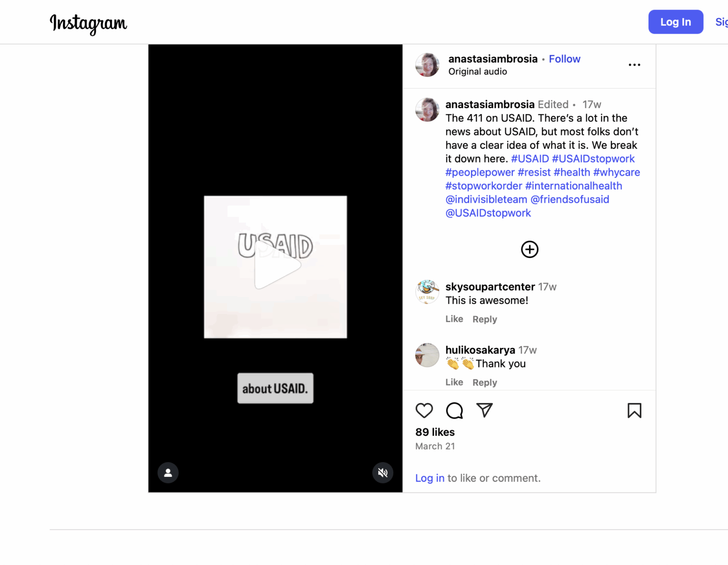Screen dimensions: 728x565
Task: Click the Log In button
Action: (x=675, y=22)
